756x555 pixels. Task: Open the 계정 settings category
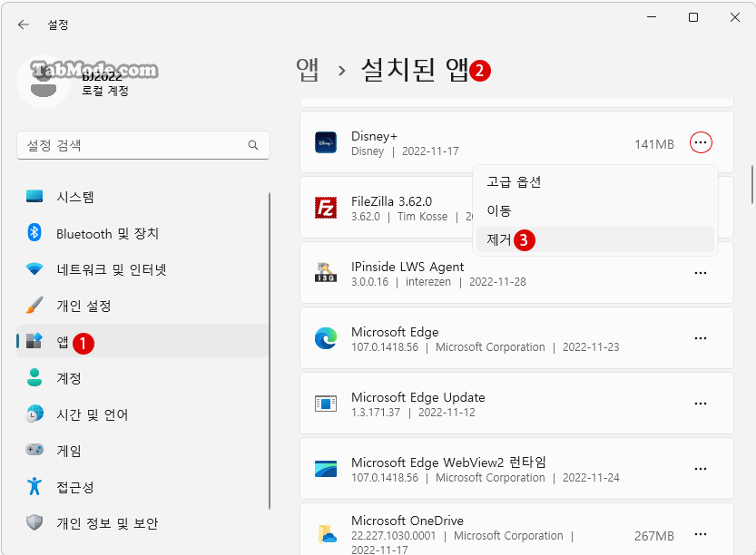tap(142, 378)
